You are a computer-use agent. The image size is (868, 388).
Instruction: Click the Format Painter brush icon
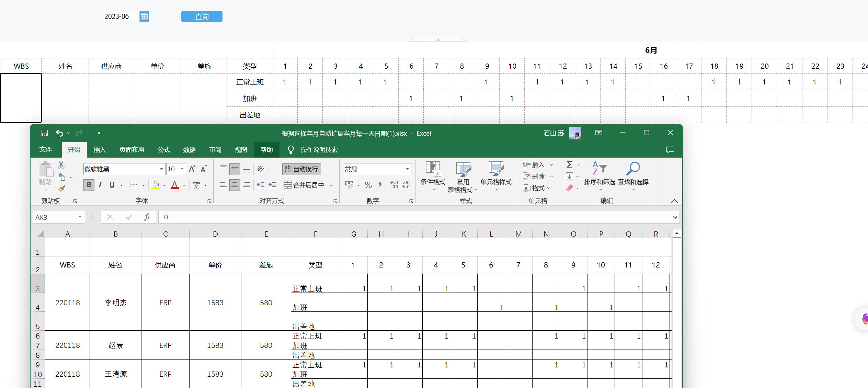click(61, 189)
